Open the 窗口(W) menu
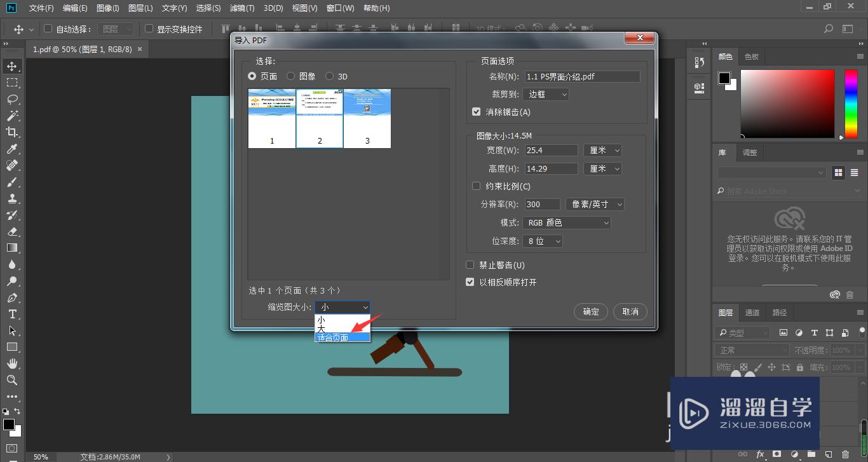The width and height of the screenshot is (868, 462). tap(341, 8)
